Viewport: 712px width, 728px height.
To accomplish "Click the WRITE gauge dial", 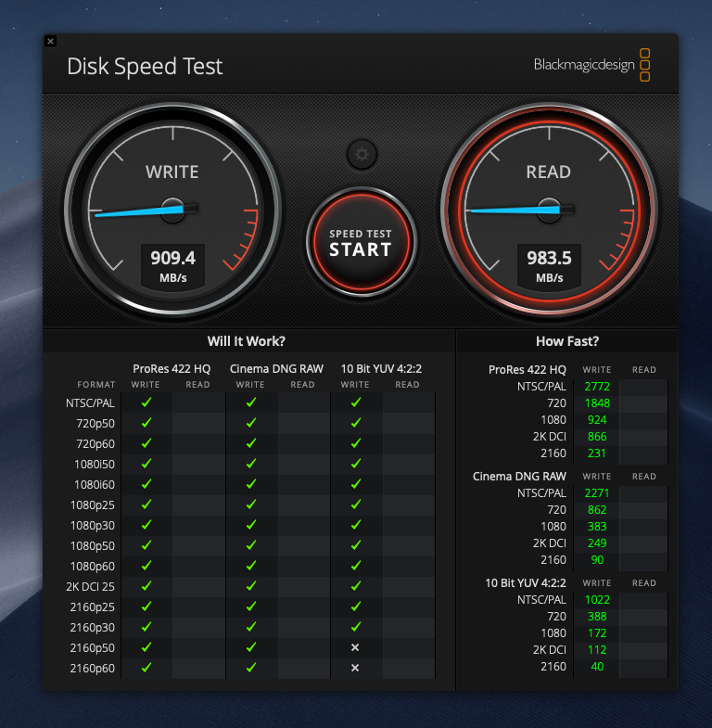I will pyautogui.click(x=172, y=210).
